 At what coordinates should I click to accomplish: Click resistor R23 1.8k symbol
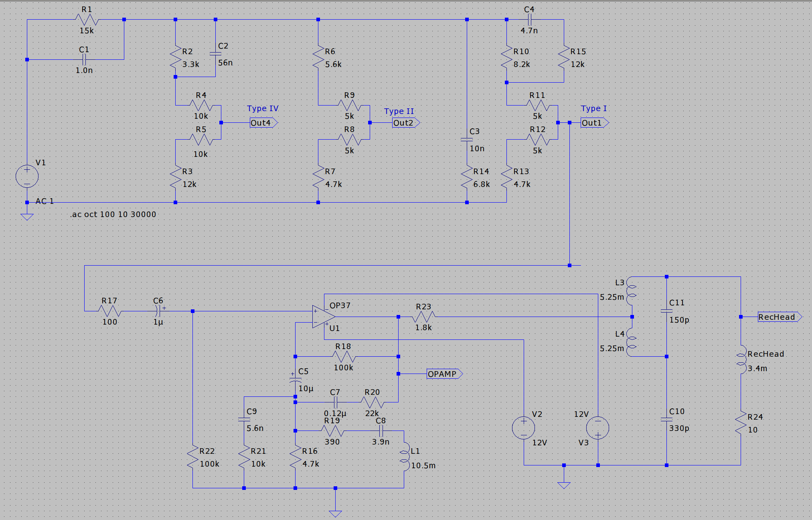point(423,317)
